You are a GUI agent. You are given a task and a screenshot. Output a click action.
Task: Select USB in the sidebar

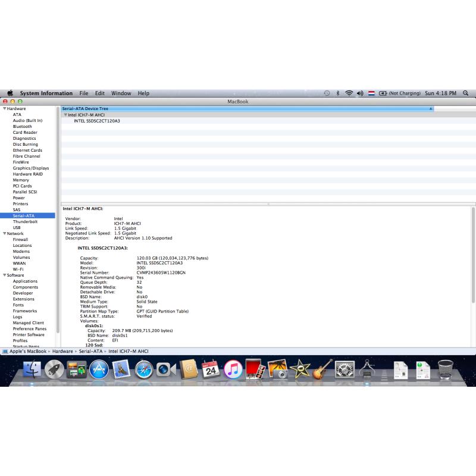click(17, 227)
